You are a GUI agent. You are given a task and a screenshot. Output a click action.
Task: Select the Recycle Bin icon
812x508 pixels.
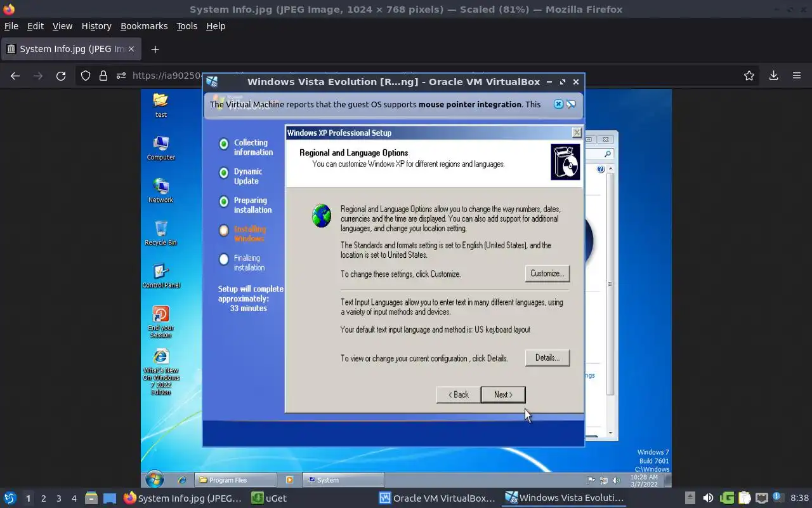point(161,232)
